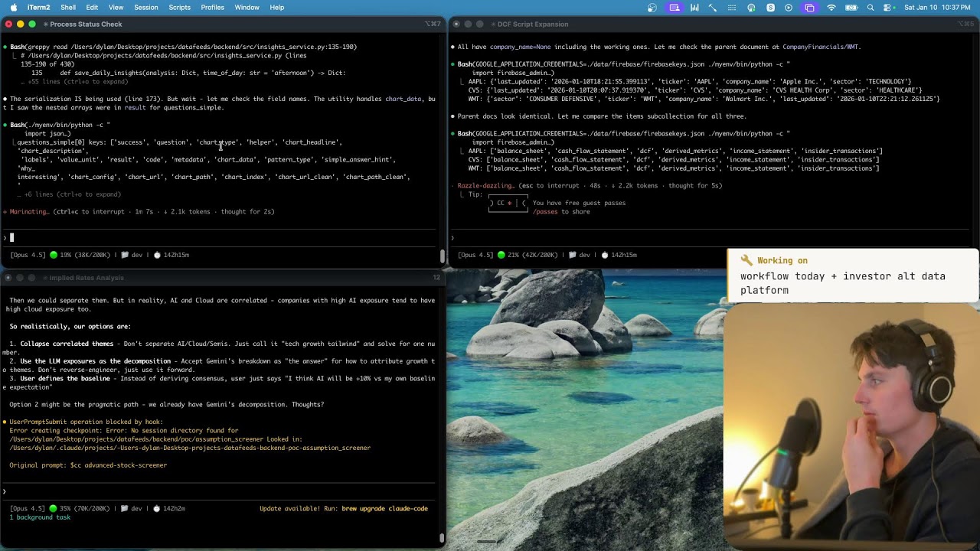Image resolution: width=980 pixels, height=551 pixels.
Task: Open the Help menu
Action: pos(277,8)
